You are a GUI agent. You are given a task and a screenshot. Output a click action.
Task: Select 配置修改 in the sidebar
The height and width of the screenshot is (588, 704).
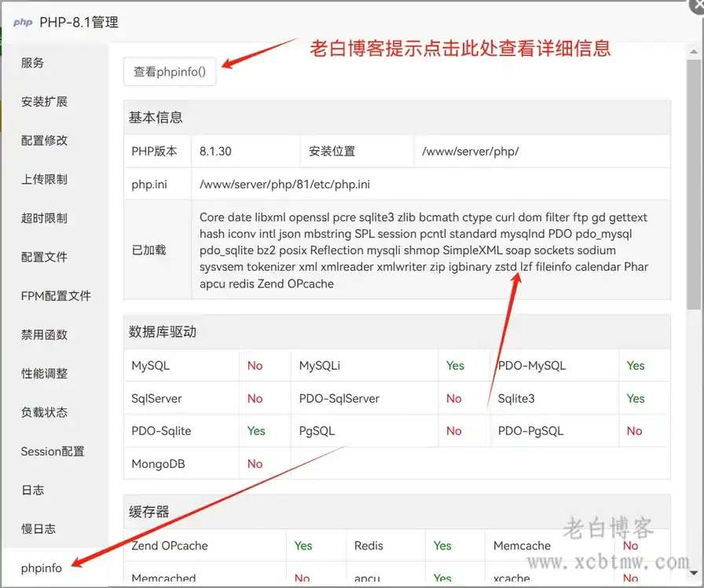coord(43,141)
